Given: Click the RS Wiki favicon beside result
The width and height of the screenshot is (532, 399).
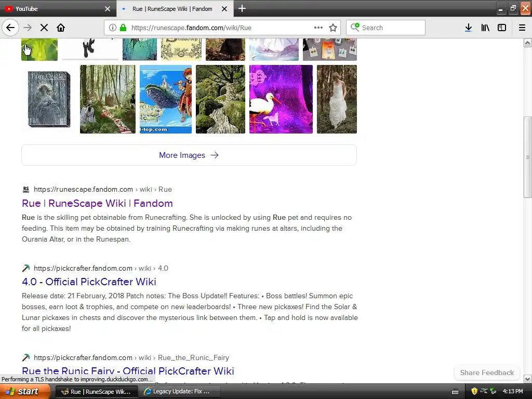Looking at the screenshot, I should (26, 189).
